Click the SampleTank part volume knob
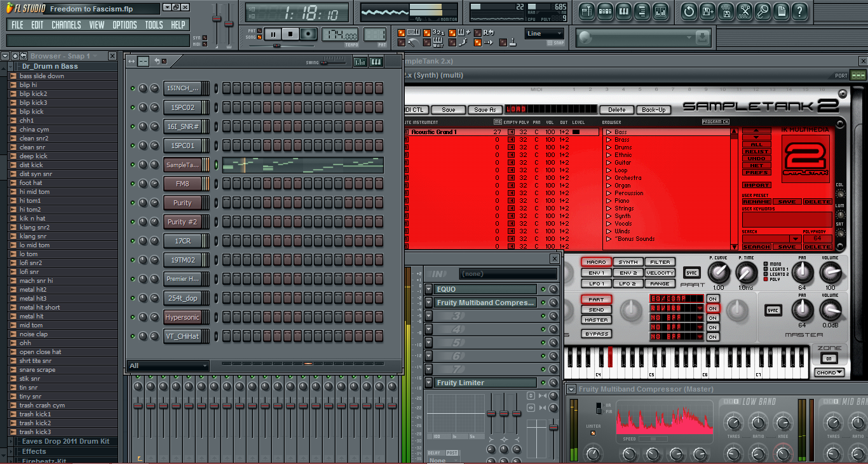This screenshot has width=868, height=464. (x=830, y=273)
